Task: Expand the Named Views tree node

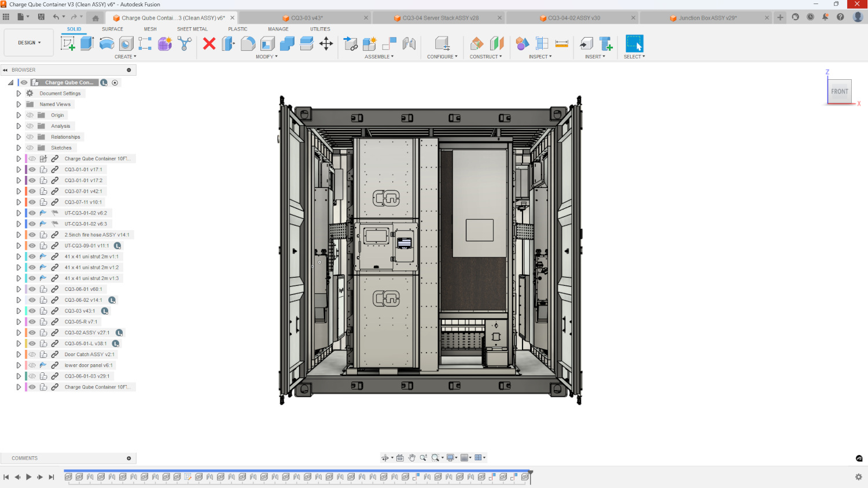Action: pyautogui.click(x=19, y=105)
